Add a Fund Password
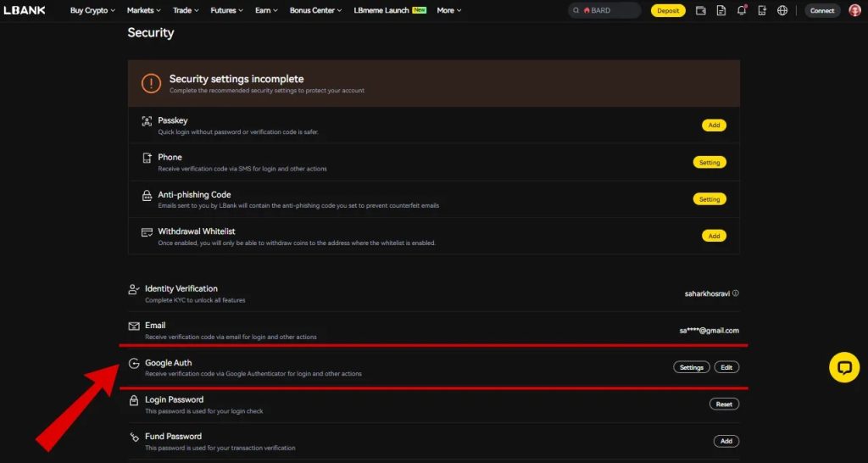Image resolution: width=868 pixels, height=463 pixels. pos(726,442)
